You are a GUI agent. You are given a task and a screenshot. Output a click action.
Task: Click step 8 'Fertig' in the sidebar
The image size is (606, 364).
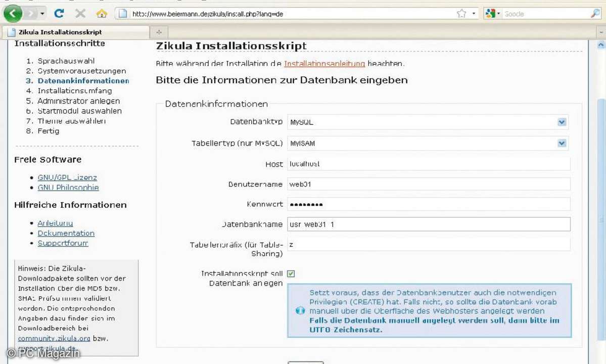49,131
